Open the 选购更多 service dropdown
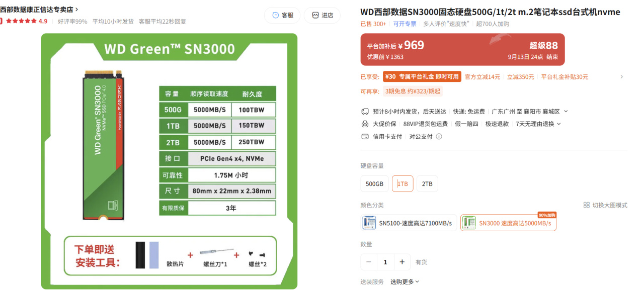Screen dimensions: 644x293 (x=405, y=282)
